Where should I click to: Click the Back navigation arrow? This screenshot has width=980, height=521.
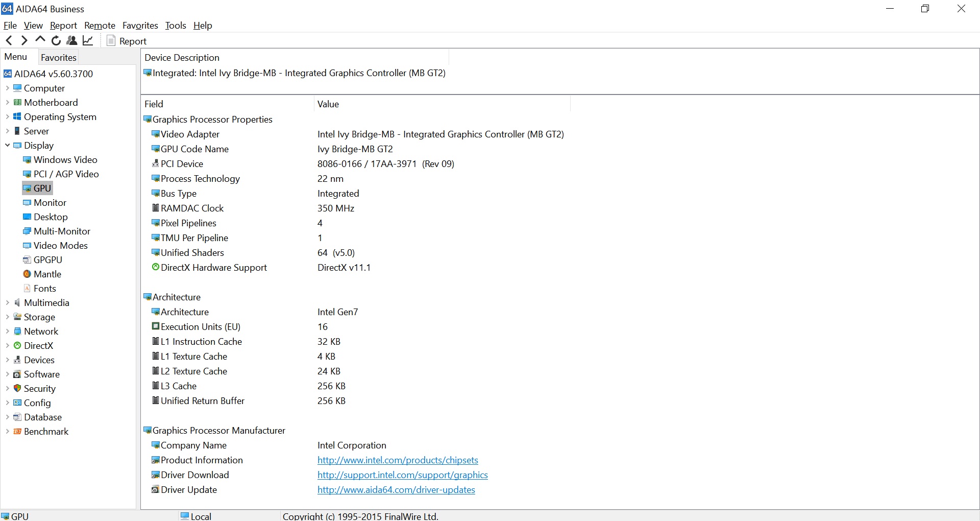click(x=9, y=41)
